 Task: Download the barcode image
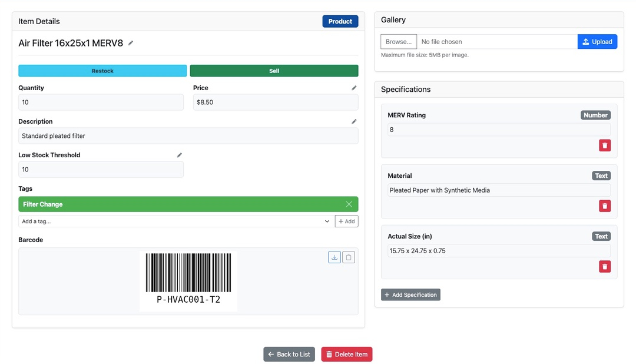334,257
